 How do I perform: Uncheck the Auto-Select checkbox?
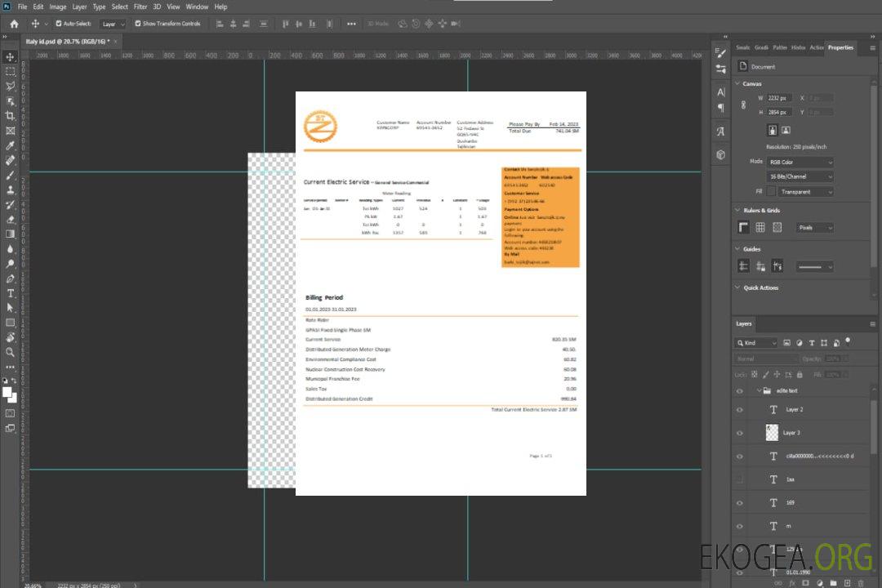pos(58,24)
